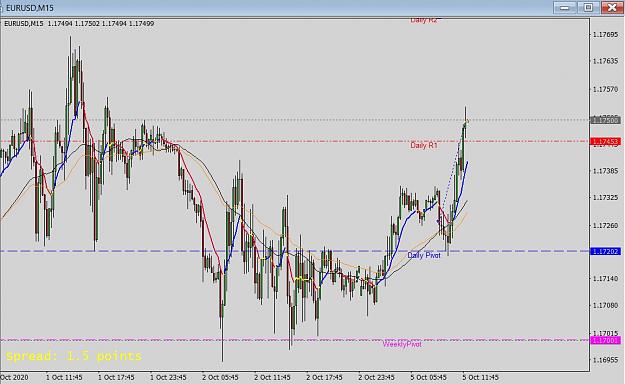Viewport: 625px width, 384px height.
Task: Select the blue 1.17202 price tag
Action: [x=605, y=252]
